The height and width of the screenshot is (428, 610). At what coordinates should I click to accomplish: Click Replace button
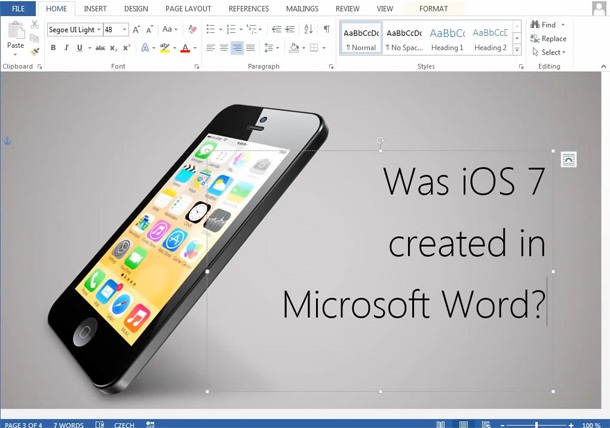548,39
